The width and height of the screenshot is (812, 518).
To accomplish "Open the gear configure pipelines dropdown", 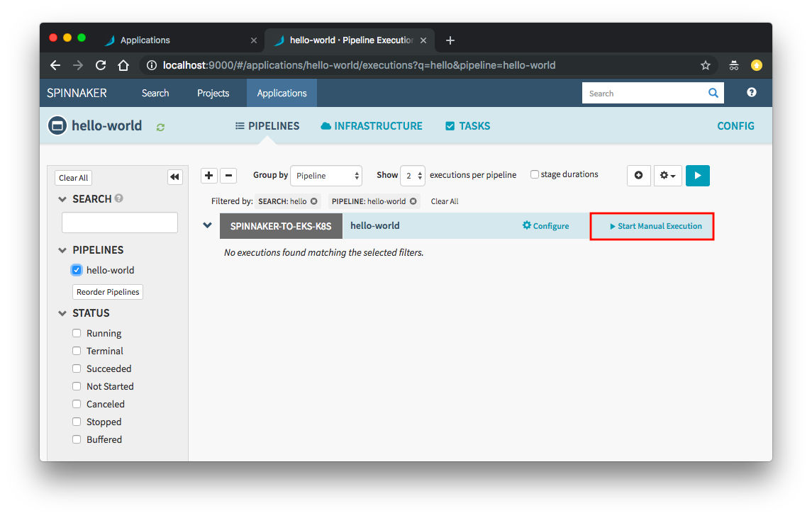I will 667,176.
